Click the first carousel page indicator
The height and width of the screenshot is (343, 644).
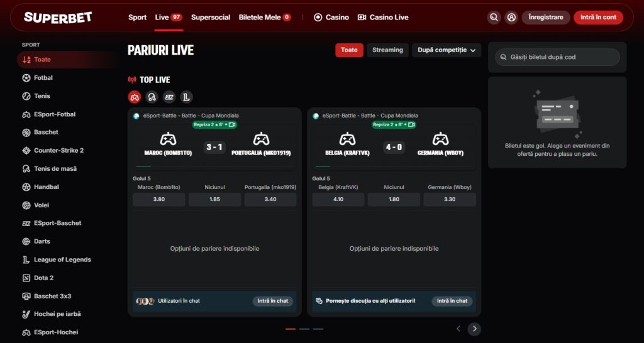291,329
